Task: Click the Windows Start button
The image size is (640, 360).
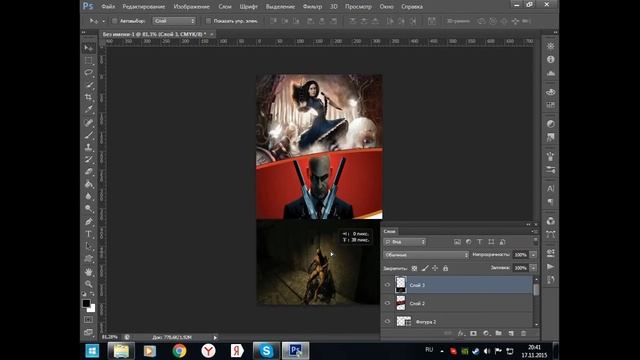Action: tap(92, 351)
